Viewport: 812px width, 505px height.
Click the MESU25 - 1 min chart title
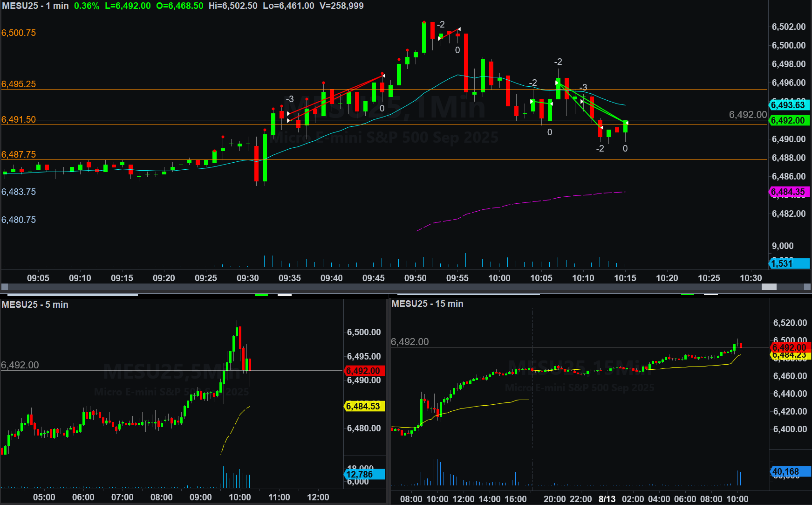[x=35, y=6]
